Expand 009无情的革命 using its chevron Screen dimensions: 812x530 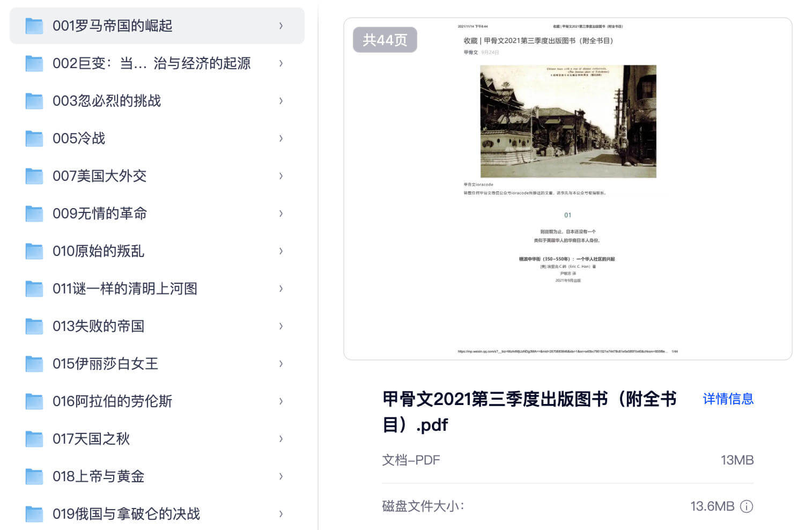pyautogui.click(x=281, y=214)
